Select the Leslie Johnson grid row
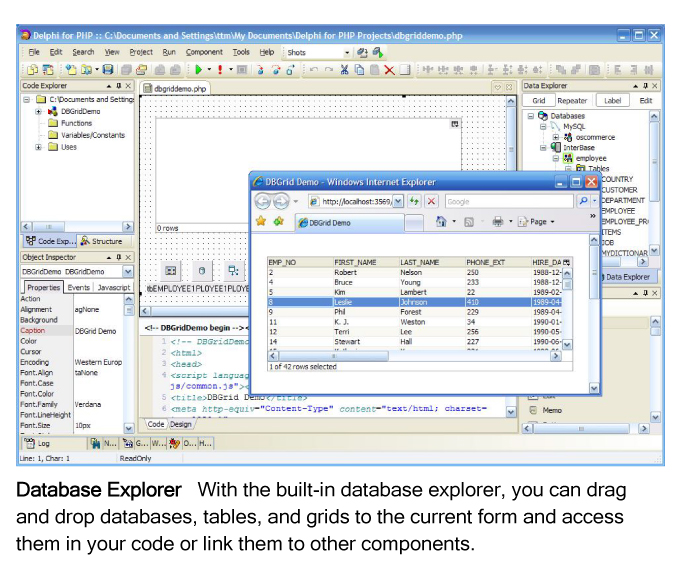 pos(415,302)
